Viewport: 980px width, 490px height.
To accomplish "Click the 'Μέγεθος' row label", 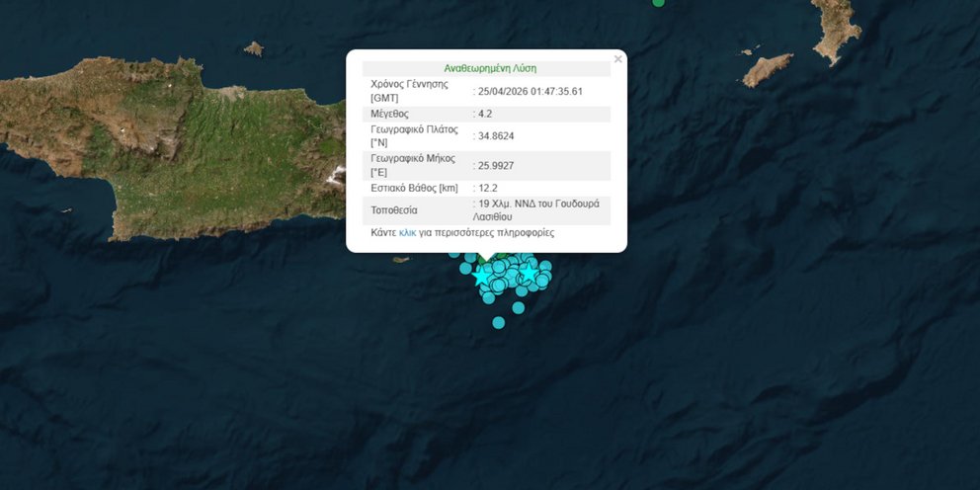I will [388, 114].
